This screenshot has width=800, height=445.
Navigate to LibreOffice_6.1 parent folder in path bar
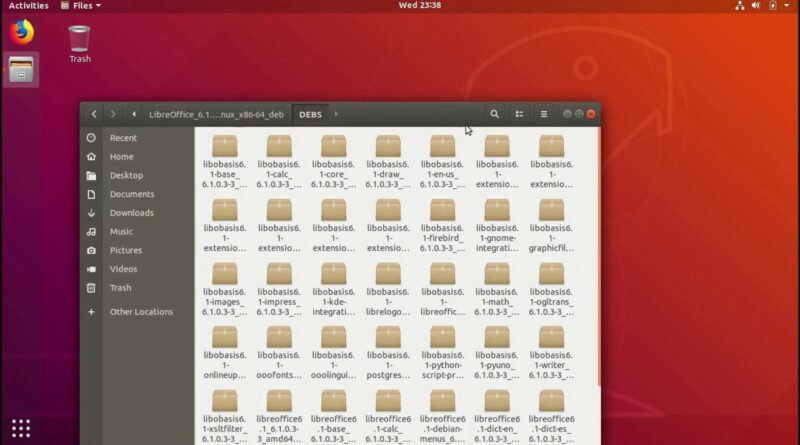point(216,115)
